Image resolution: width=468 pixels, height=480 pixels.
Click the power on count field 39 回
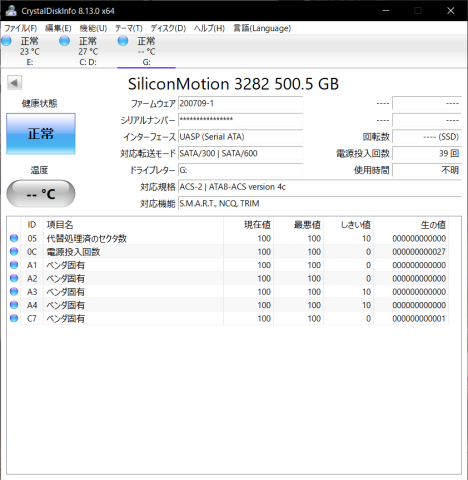click(427, 153)
